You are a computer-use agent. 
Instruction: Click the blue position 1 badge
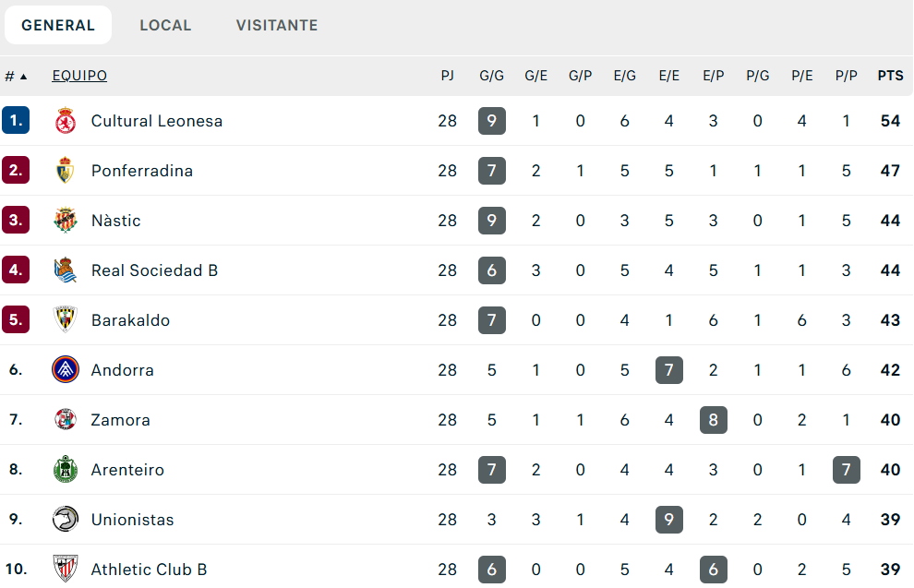click(x=16, y=121)
